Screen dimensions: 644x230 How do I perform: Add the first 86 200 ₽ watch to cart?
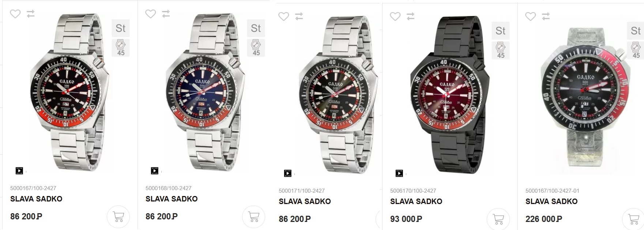tap(118, 217)
